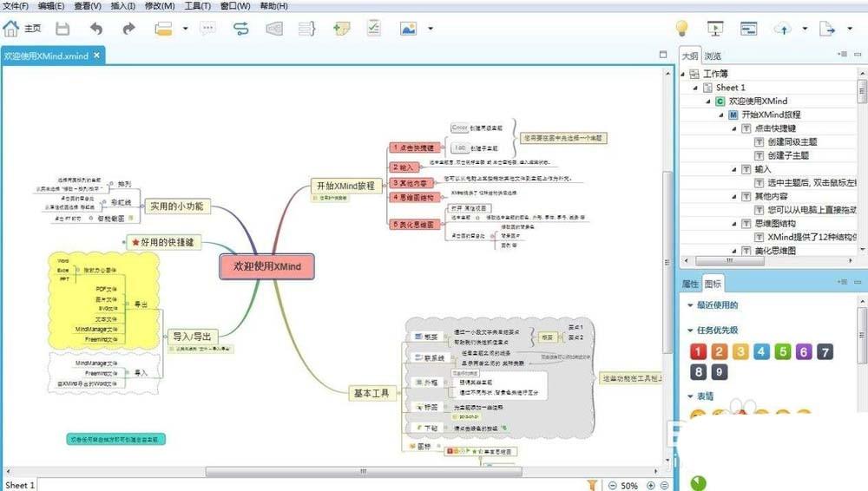Undo the last action with the toolbar arrow

click(95, 29)
